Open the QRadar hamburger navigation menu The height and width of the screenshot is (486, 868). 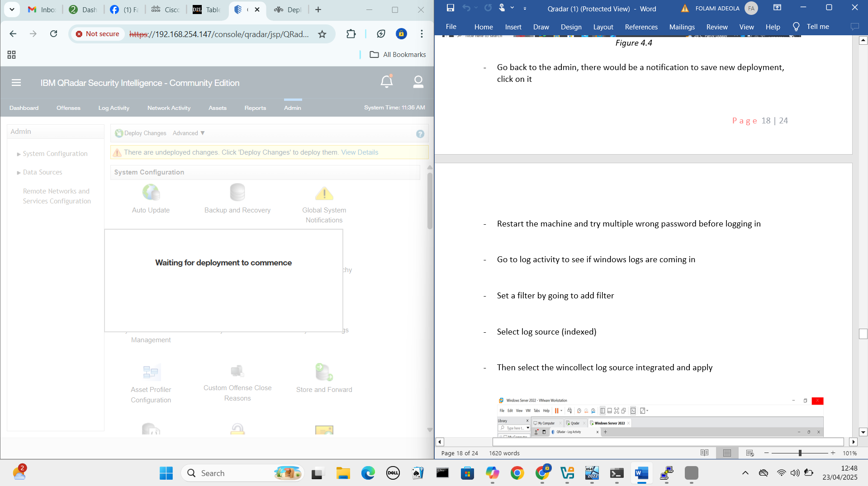coord(16,82)
